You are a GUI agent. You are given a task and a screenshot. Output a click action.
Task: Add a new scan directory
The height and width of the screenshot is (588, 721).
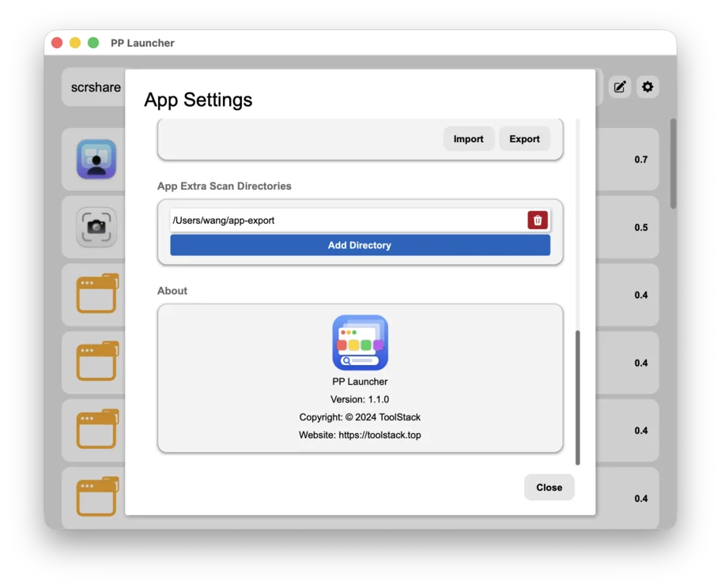360,245
